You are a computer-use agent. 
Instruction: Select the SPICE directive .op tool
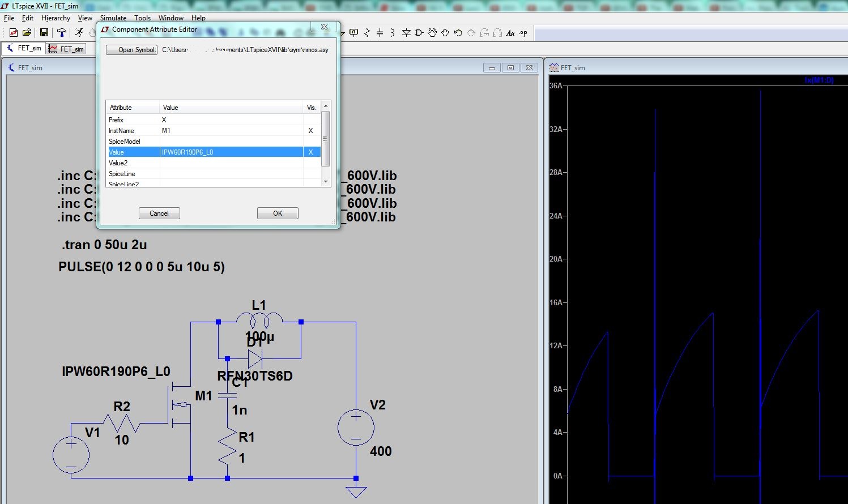point(523,32)
